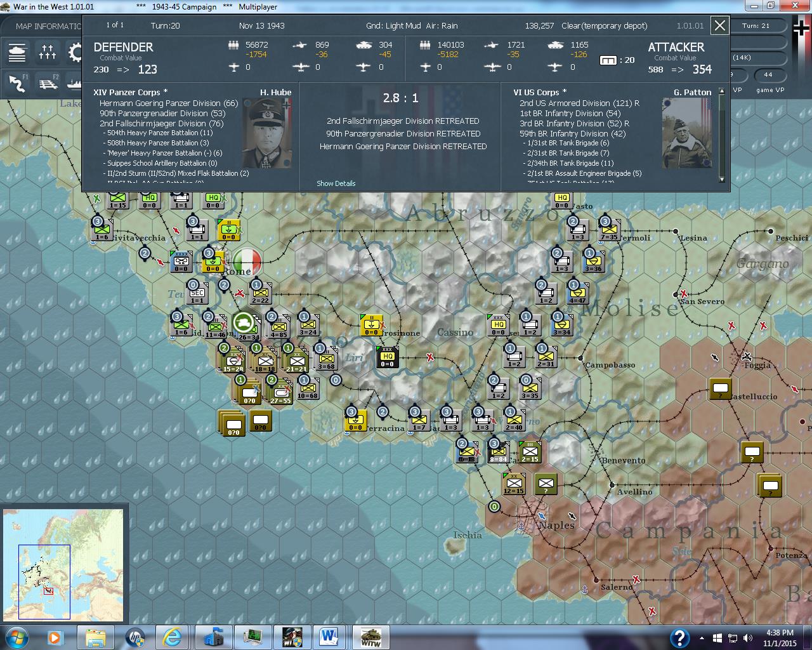Select 59th BR Infantry Division (42) row

(x=573, y=134)
